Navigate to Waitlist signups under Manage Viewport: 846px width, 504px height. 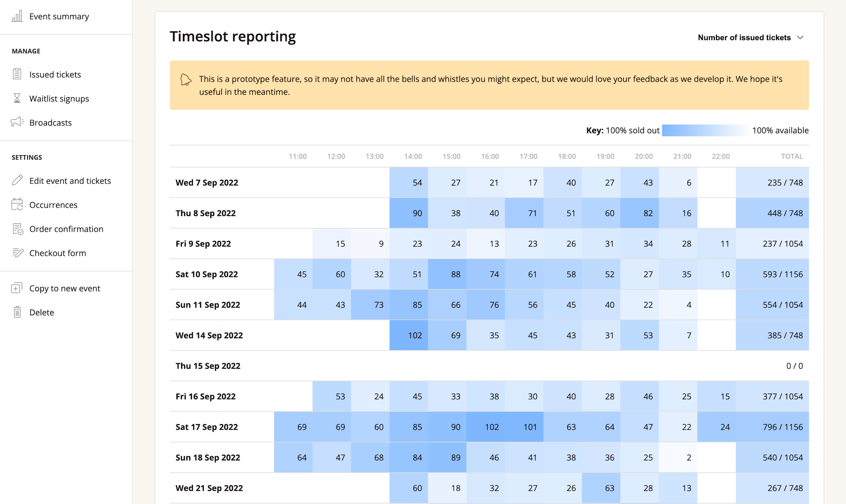coord(59,98)
